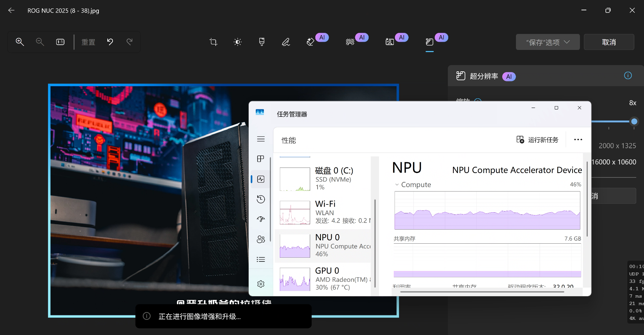
Task: Select 磁盘 0 (C:) in performance list
Action: [323, 179]
